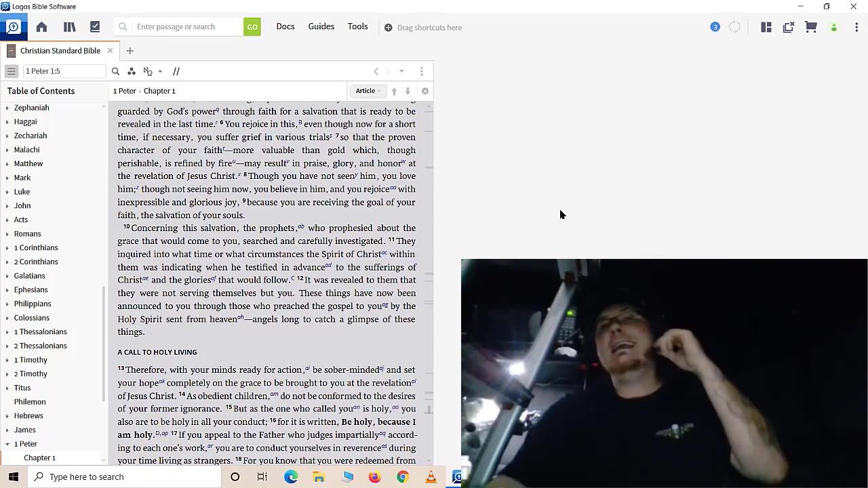Go to the Home dashboard
Image resolution: width=868 pixels, height=488 pixels.
click(x=41, y=27)
